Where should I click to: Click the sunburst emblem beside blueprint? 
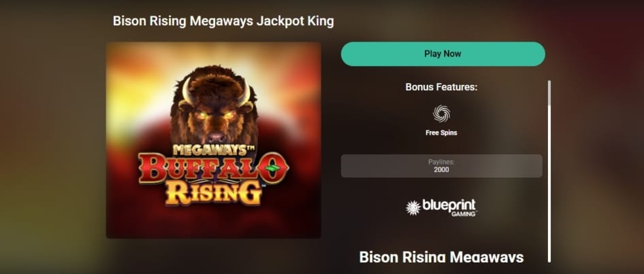click(x=413, y=208)
